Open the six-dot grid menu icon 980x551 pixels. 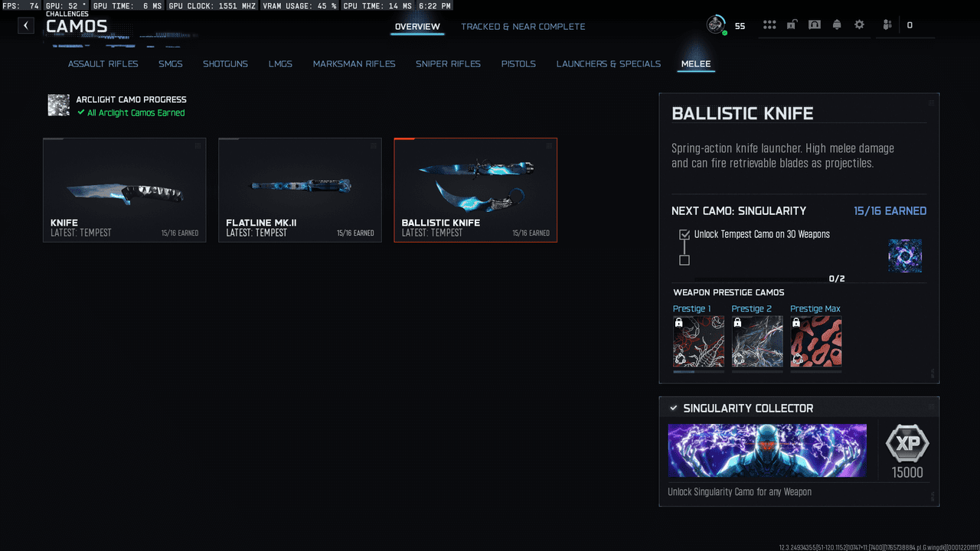pyautogui.click(x=769, y=25)
